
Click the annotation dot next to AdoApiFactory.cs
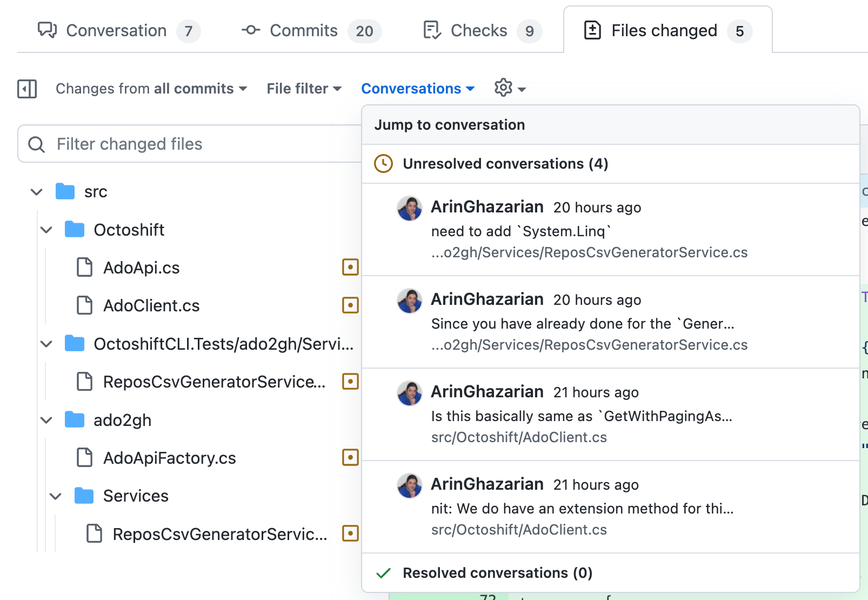pyautogui.click(x=351, y=457)
